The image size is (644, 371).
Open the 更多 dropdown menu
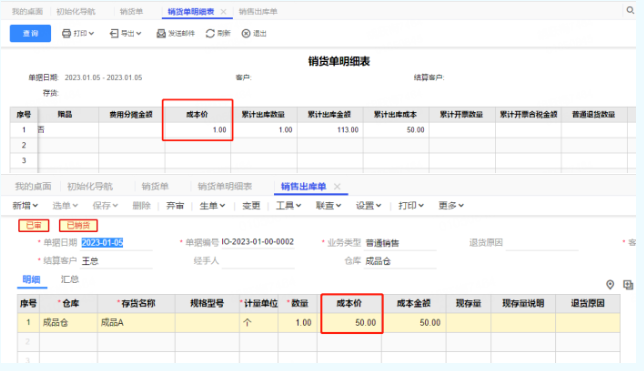451,205
